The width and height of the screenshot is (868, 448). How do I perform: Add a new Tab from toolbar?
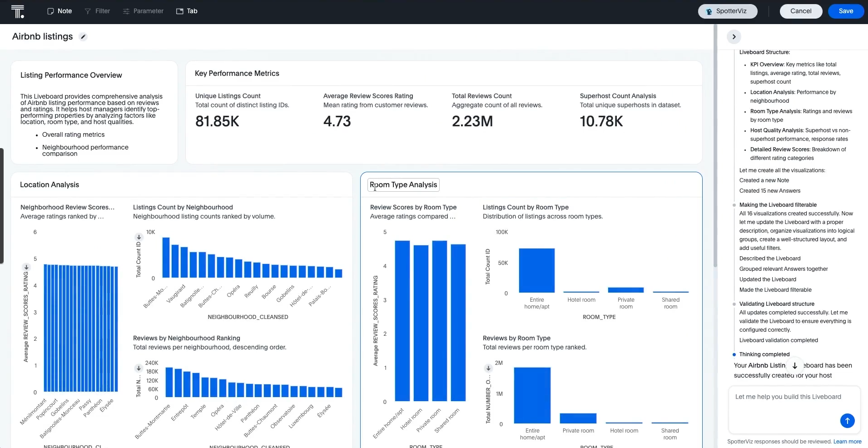187,11
